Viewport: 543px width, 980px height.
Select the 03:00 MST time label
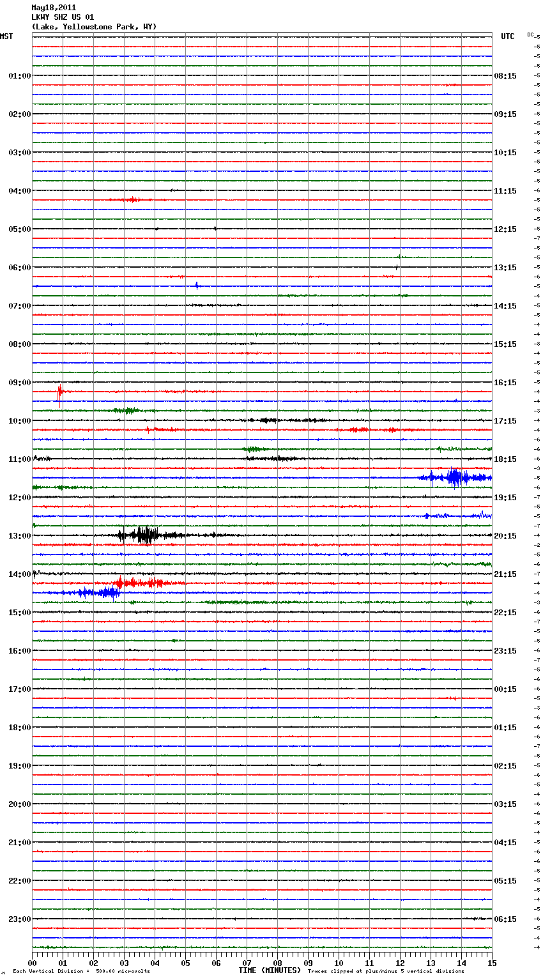(x=19, y=153)
